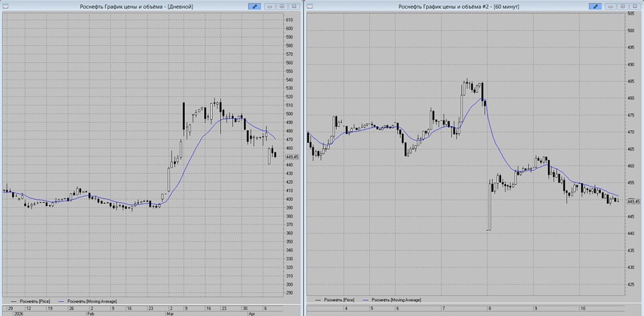Click the 449,45 price marker on the 60-minute chart
Image resolution: width=644 pixels, height=316 pixels.
[x=633, y=201]
